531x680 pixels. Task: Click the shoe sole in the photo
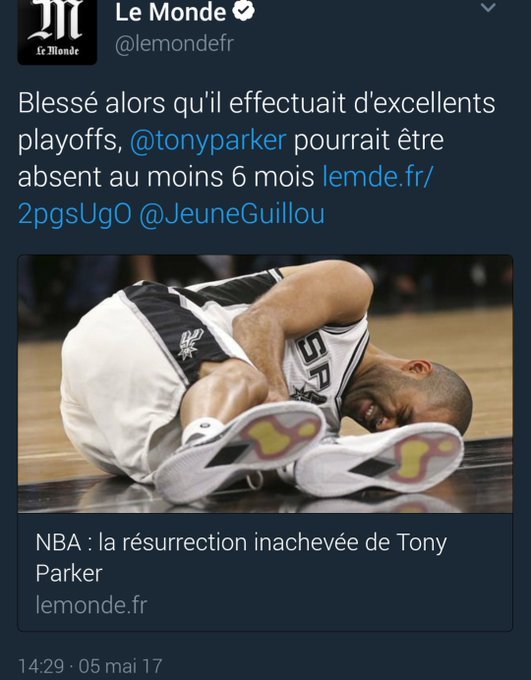click(x=239, y=451)
